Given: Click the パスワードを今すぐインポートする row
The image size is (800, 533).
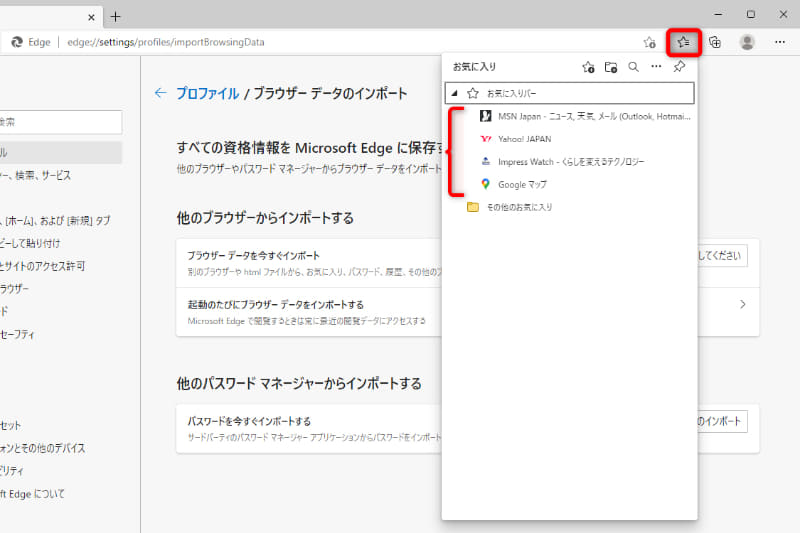Looking at the screenshot, I should tap(309, 428).
